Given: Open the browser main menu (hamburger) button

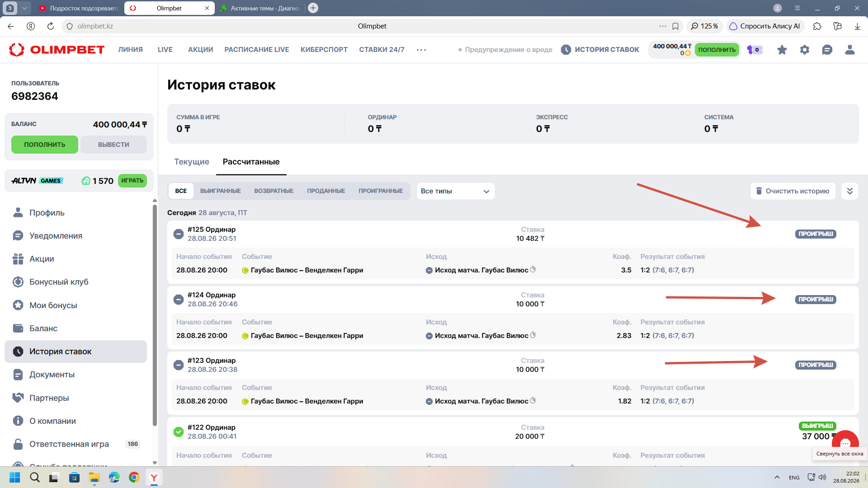Looking at the screenshot, I should coord(797,8).
